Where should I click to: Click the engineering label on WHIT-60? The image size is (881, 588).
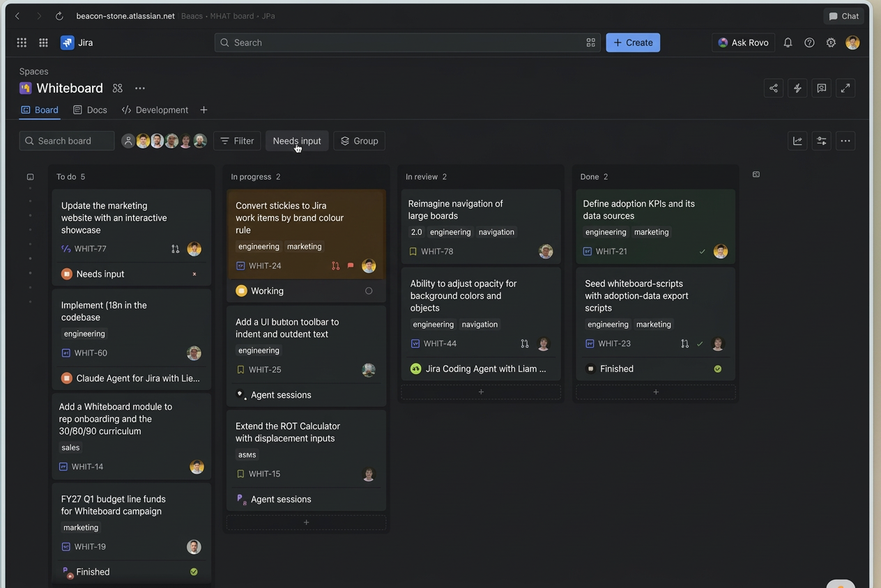(x=84, y=334)
